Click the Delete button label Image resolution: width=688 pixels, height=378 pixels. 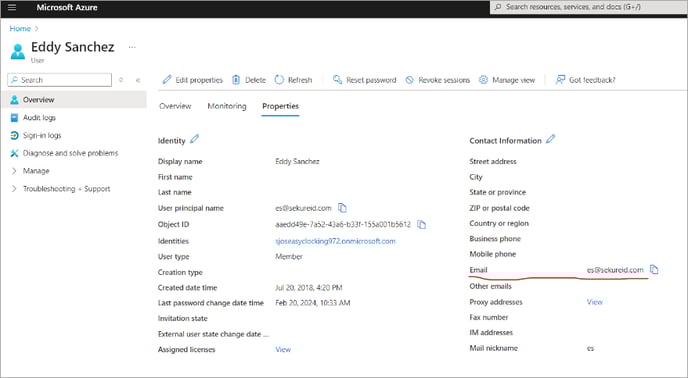pyautogui.click(x=255, y=80)
